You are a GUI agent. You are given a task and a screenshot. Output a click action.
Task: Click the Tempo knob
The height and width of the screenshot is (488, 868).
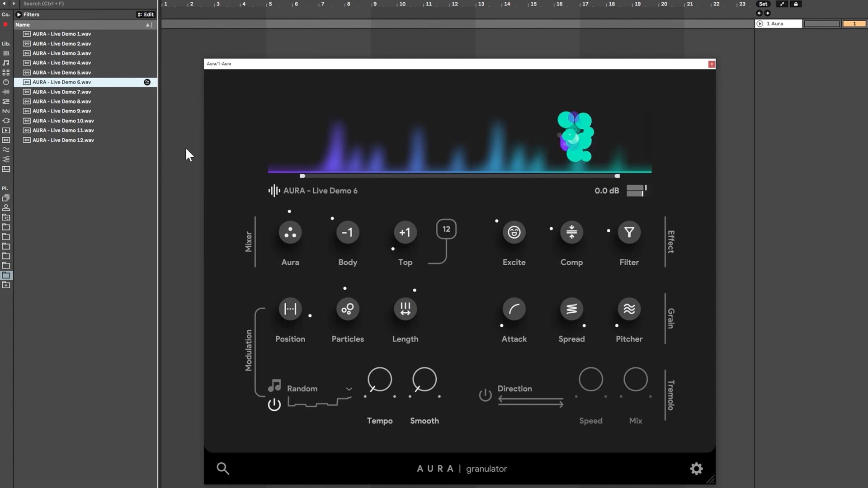click(x=379, y=380)
